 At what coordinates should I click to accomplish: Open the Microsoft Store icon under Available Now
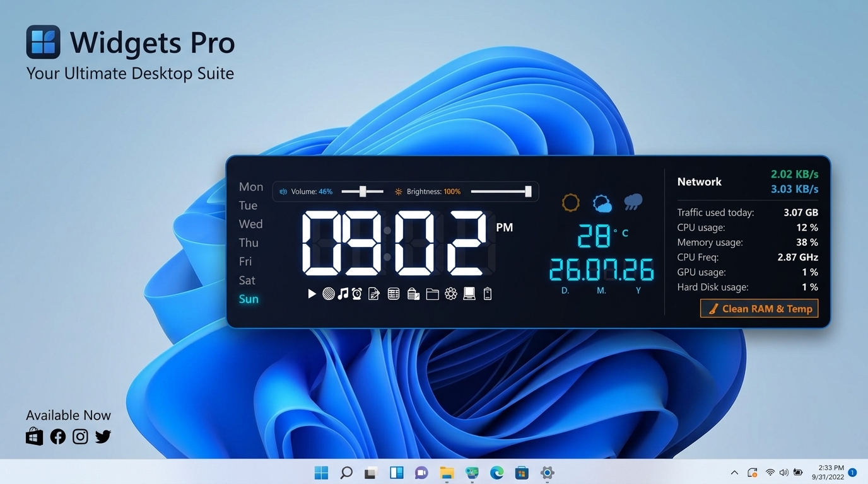pos(34,436)
